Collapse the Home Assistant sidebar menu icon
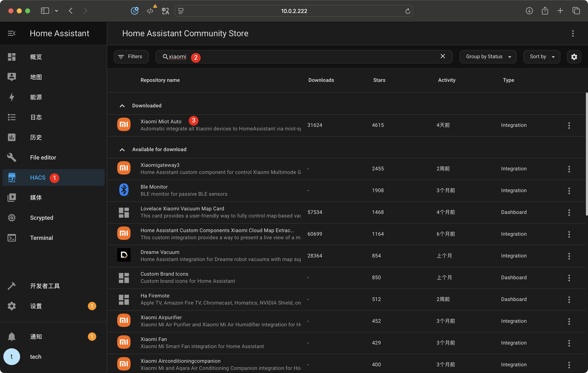This screenshot has width=588, height=373. (12, 33)
